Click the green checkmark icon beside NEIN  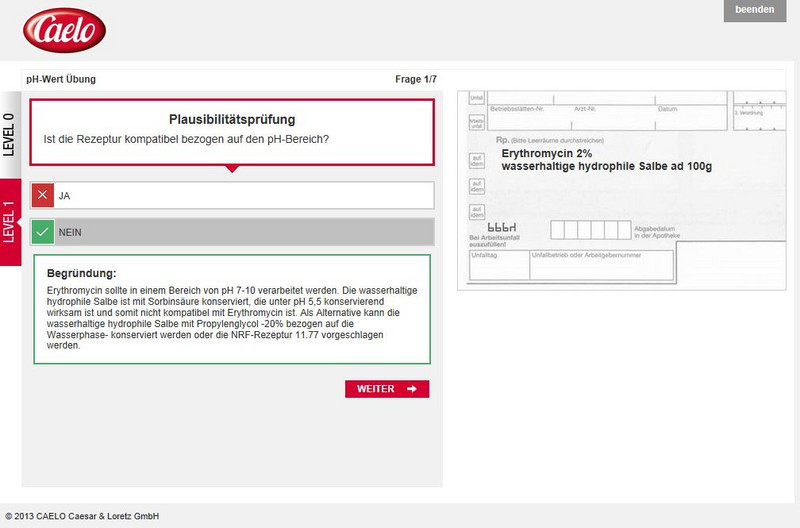click(x=42, y=232)
